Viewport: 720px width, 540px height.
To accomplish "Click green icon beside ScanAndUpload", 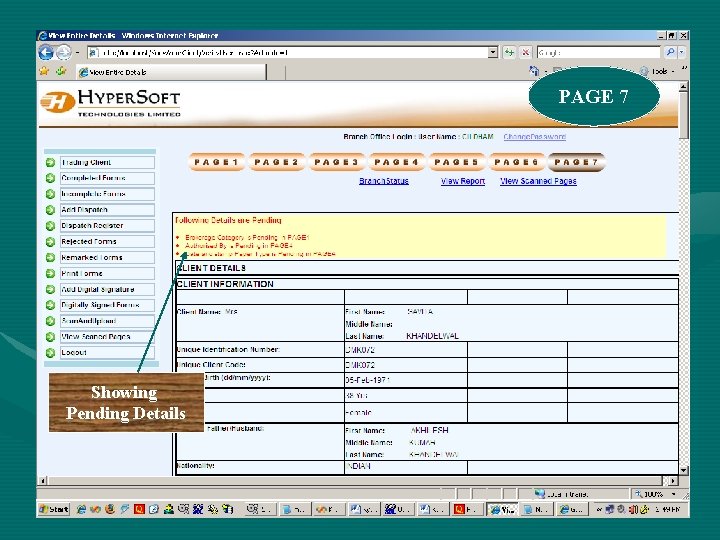I will pos(51,321).
